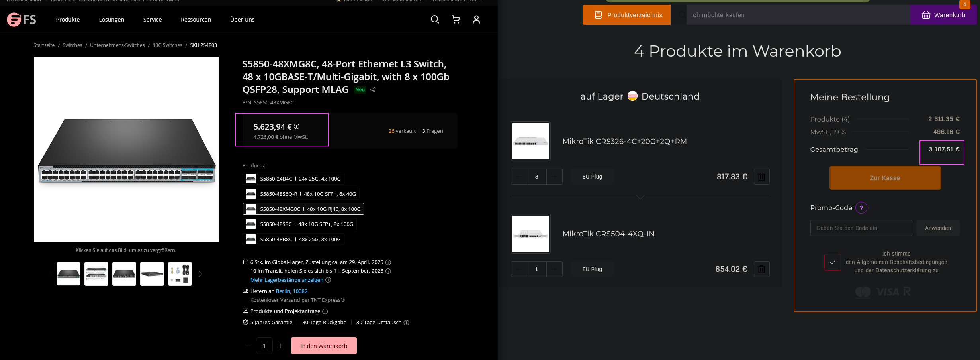
Task: Click the main switch product image to enlarge
Action: point(126,150)
